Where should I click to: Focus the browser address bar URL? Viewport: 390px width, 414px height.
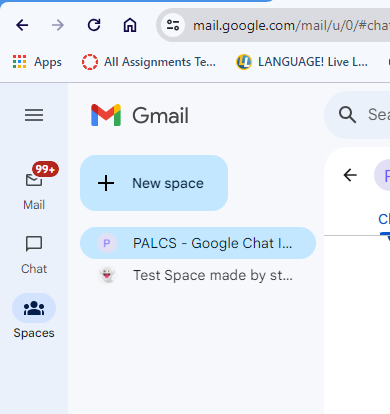pos(291,25)
